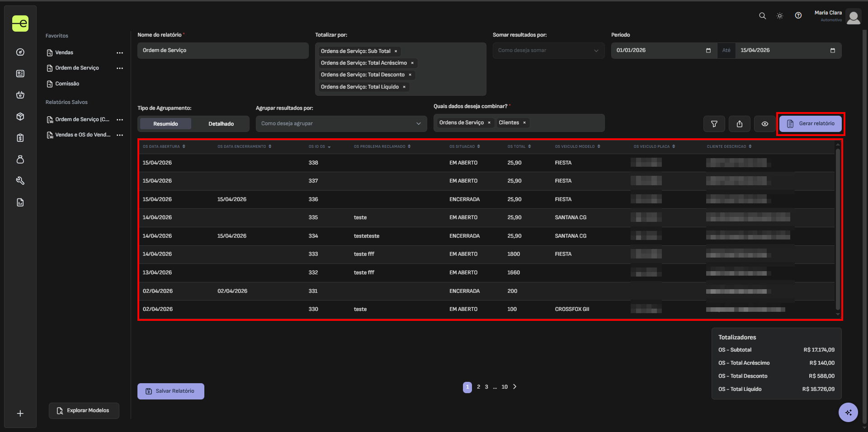This screenshot has width=868, height=432.
Task: Open the wrench tools sidebar icon
Action: click(20, 181)
